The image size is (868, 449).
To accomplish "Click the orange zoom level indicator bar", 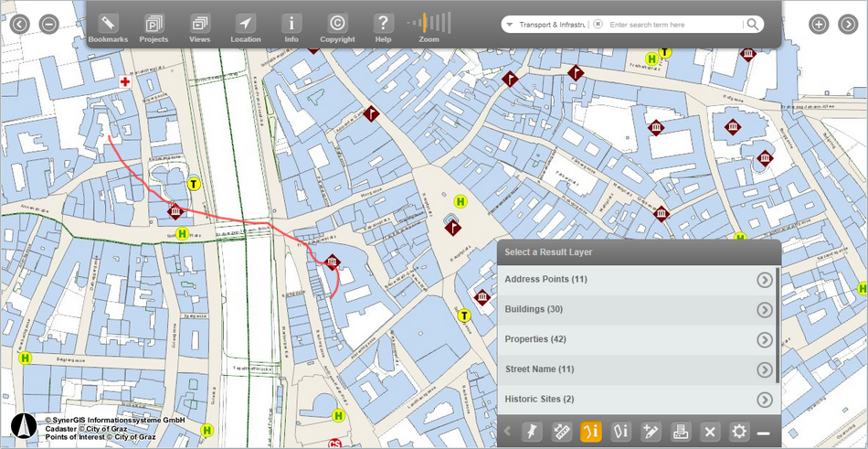I will click(x=425, y=22).
